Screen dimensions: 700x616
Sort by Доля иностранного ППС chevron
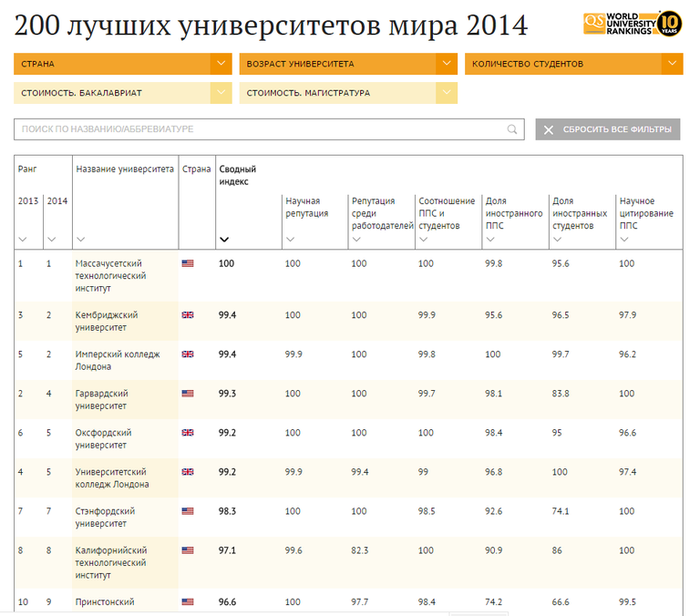[490, 240]
